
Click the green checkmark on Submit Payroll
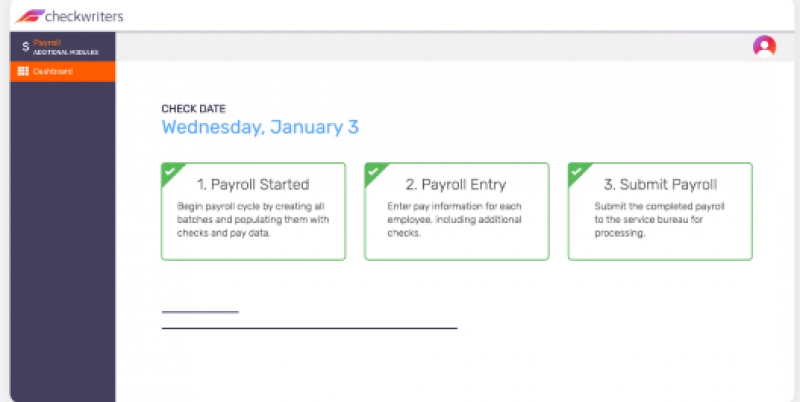tap(577, 171)
